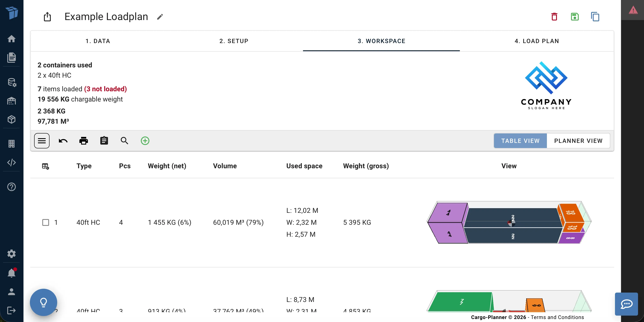644x322 pixels.
Task: Open the clipboard list icon
Action: (104, 141)
